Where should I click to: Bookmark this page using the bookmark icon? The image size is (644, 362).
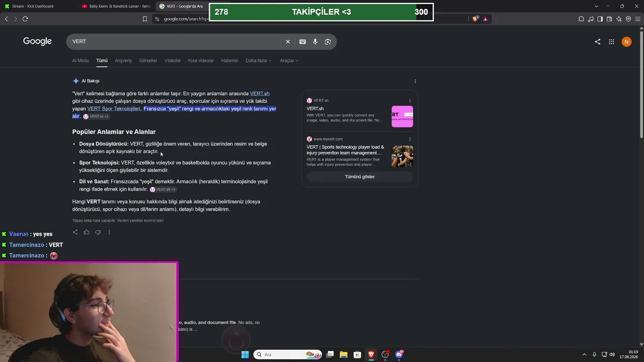tap(145, 19)
